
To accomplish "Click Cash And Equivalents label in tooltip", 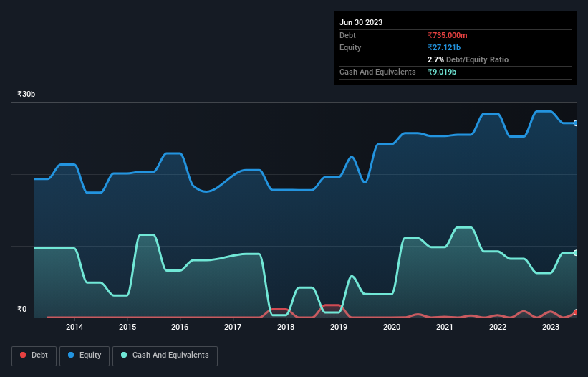I will click(x=377, y=72).
